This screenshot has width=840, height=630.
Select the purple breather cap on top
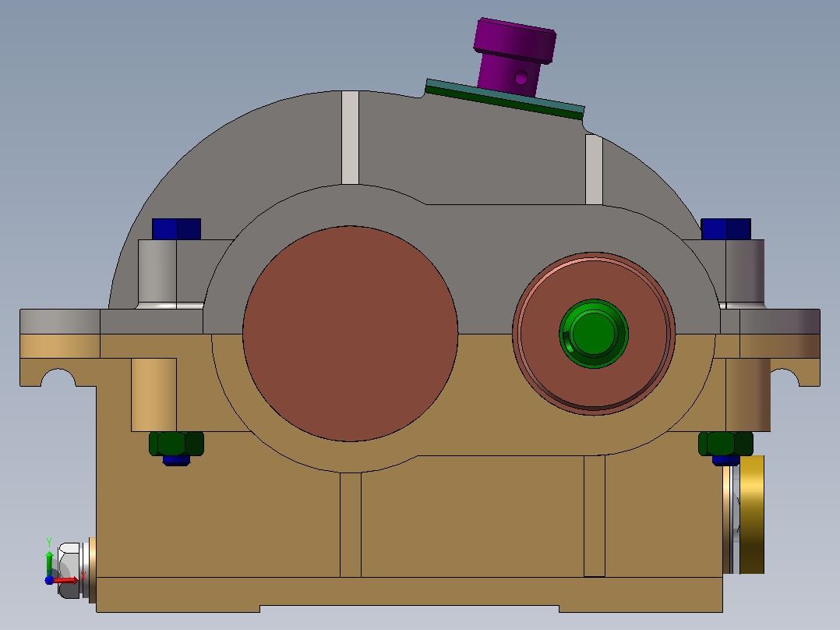click(514, 57)
